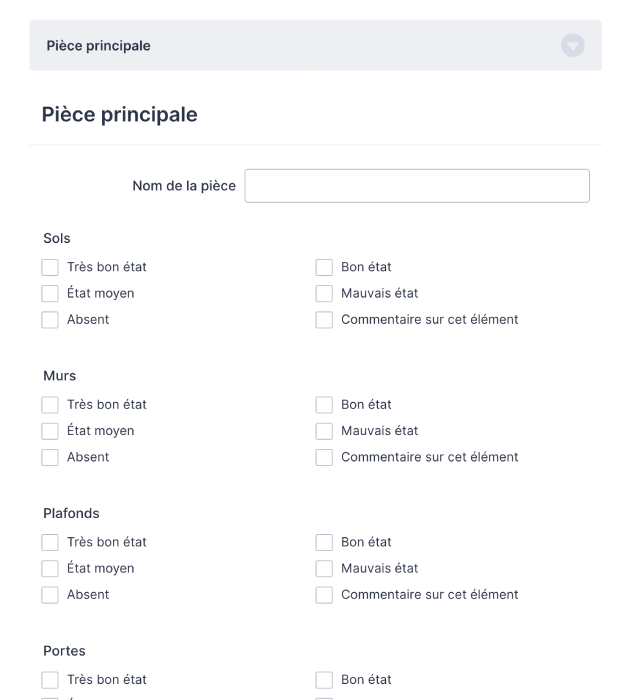Mark Plafonds as Absent

[x=50, y=595]
